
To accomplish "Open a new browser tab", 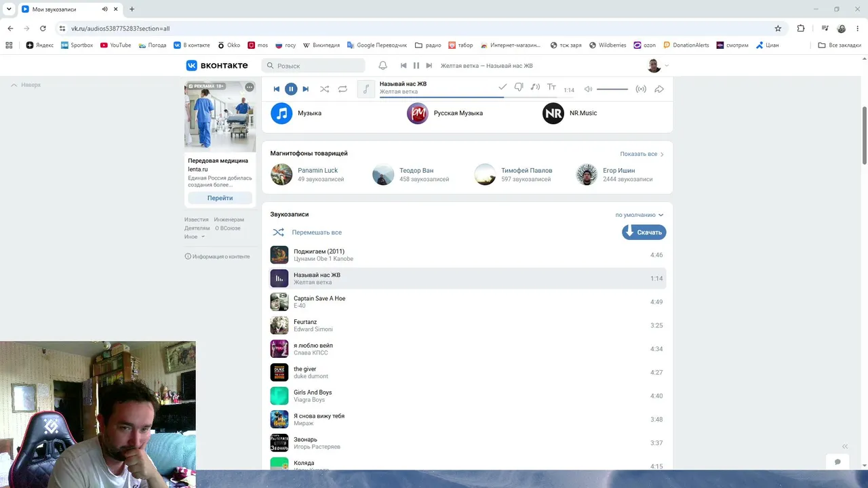I will coord(132,9).
